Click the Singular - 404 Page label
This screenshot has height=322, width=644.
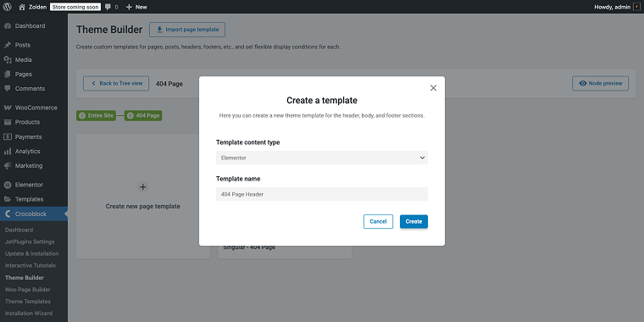coord(249,247)
